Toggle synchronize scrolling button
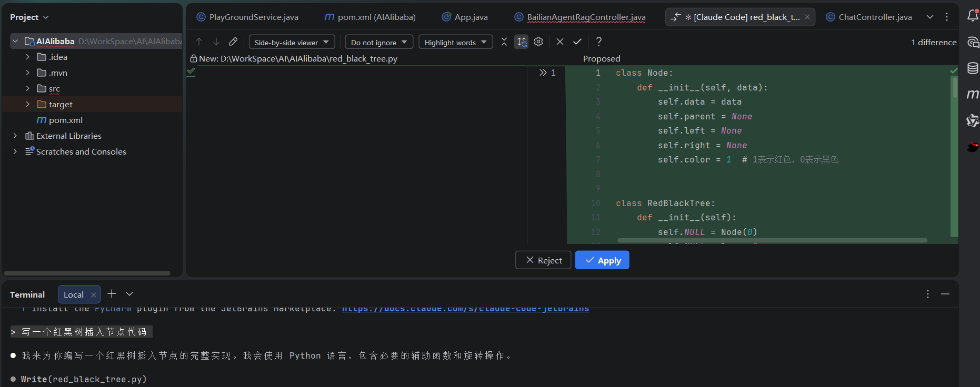 pyautogui.click(x=522, y=42)
